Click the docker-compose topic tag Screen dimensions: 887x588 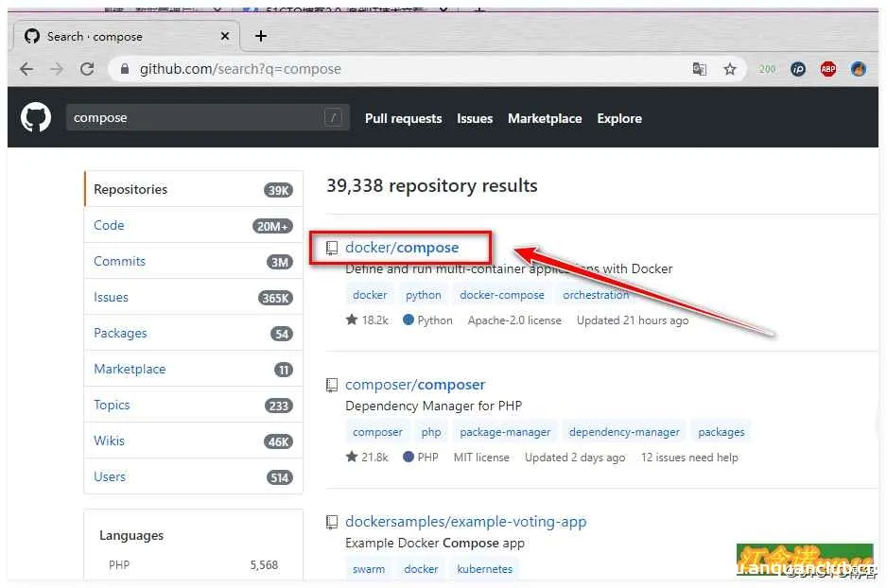[x=501, y=294]
